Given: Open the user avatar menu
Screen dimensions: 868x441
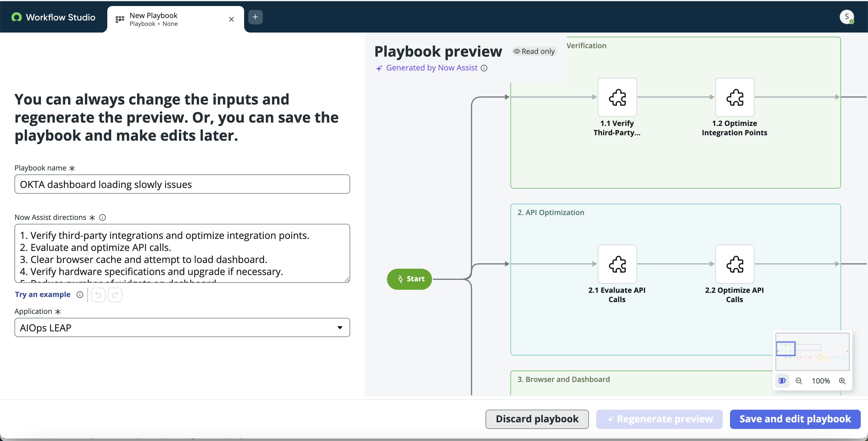Looking at the screenshot, I should [846, 17].
